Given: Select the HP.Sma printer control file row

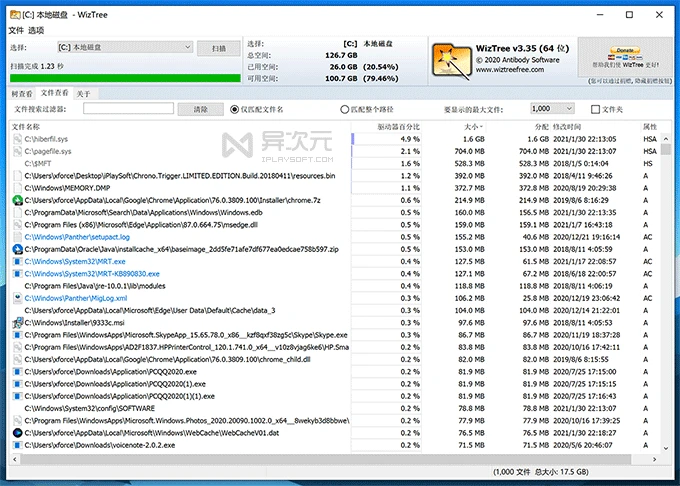Looking at the screenshot, I should coord(334,347).
